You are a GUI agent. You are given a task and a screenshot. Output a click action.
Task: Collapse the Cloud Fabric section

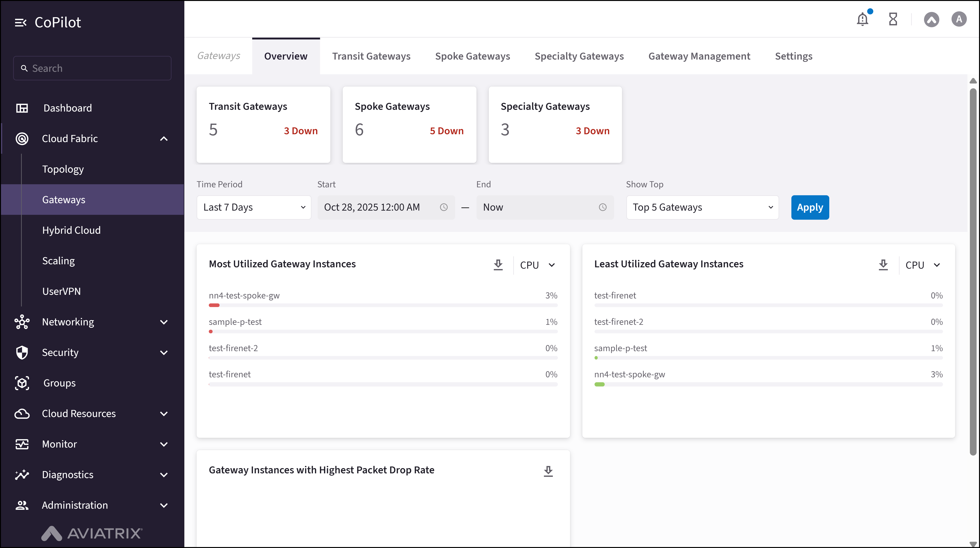point(164,139)
